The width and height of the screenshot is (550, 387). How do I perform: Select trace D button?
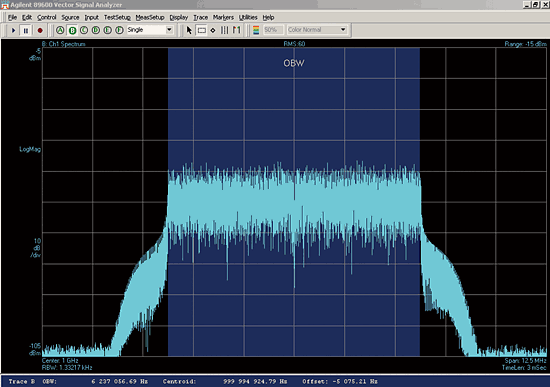click(x=96, y=30)
